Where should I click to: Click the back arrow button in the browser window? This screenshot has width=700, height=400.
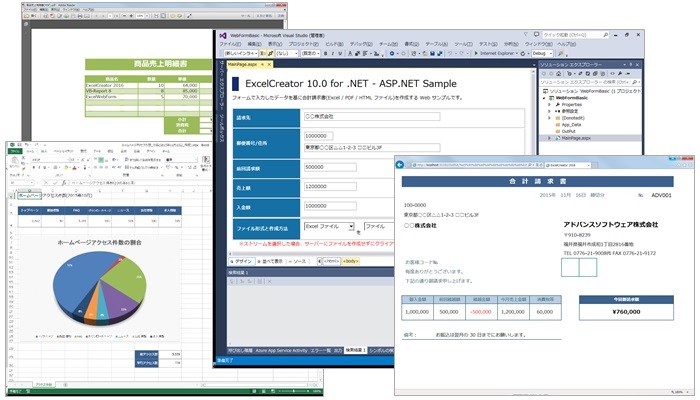pos(400,165)
